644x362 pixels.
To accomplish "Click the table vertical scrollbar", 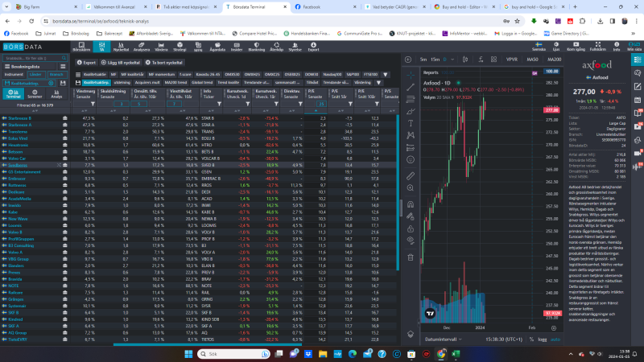I will pyautogui.click(x=398, y=193).
